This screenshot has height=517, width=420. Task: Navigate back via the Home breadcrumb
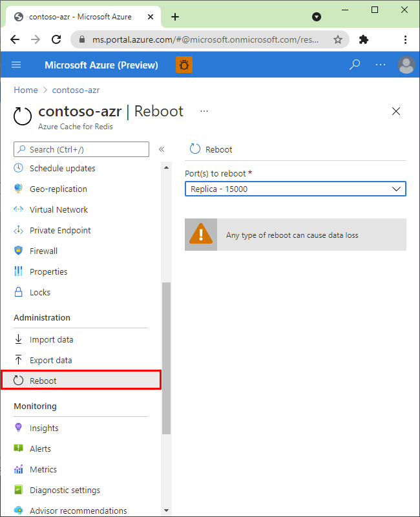pos(25,90)
